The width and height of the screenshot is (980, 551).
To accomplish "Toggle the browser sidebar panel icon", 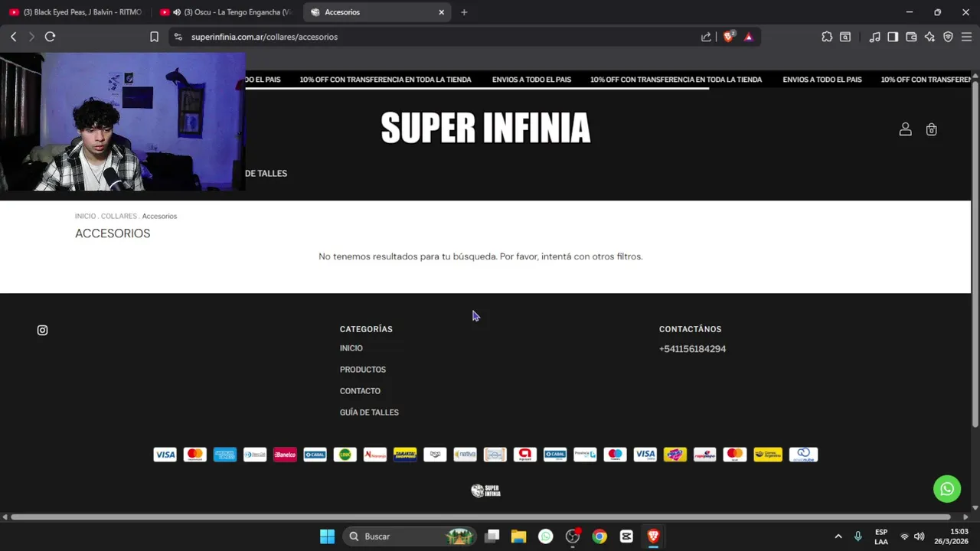I will (893, 37).
